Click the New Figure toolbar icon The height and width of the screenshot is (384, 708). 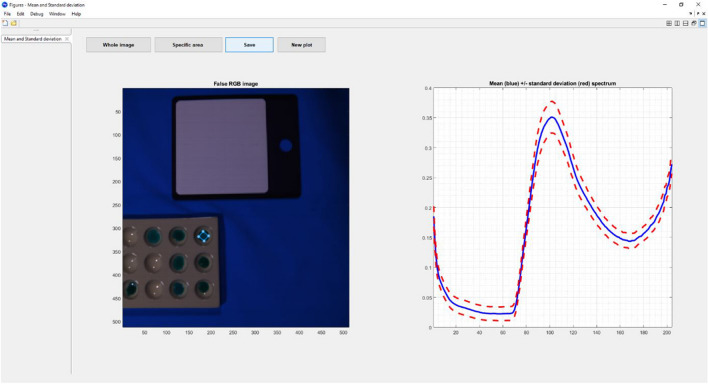[5, 23]
